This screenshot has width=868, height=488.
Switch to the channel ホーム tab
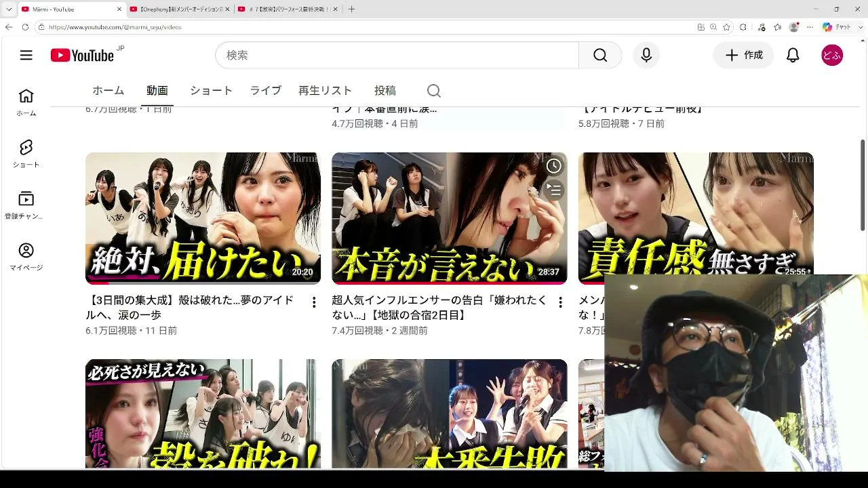pos(108,91)
